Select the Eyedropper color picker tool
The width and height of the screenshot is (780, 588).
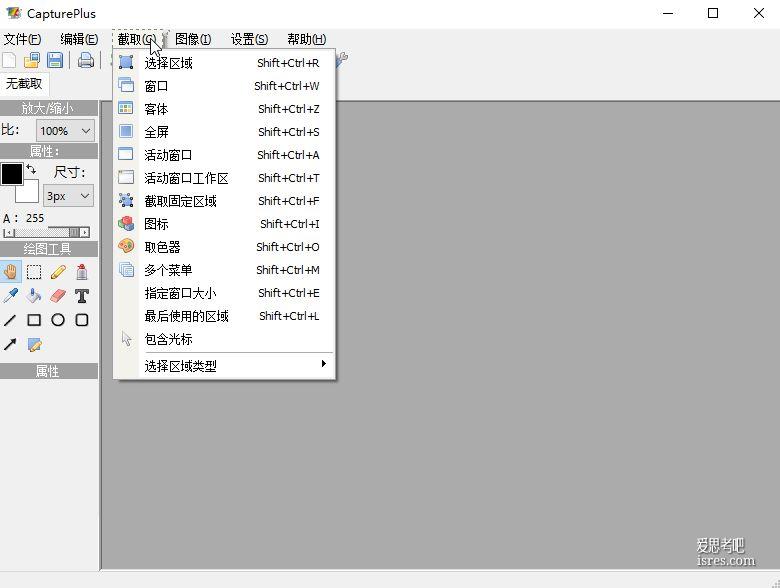pos(10,295)
